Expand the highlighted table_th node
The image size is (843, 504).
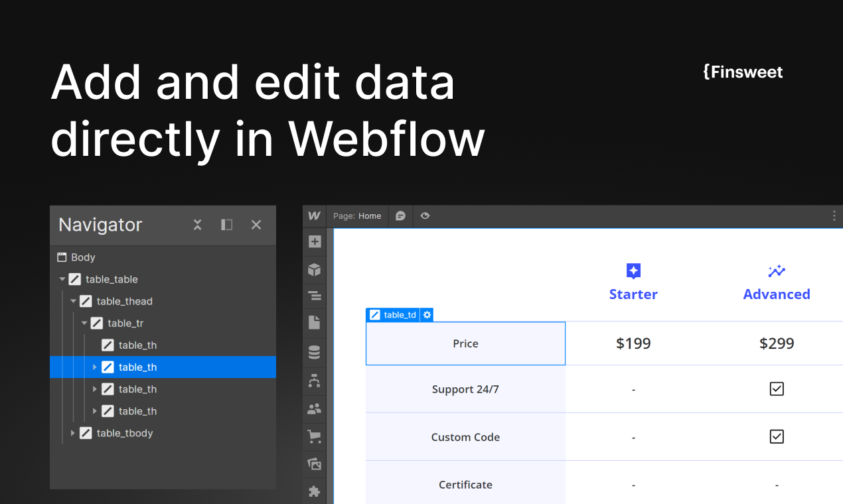[95, 367]
